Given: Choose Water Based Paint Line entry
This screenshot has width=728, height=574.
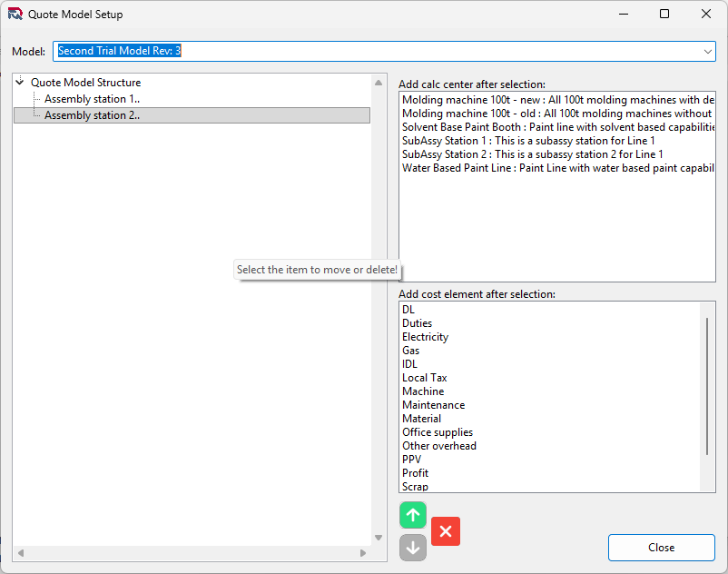Looking at the screenshot, I should (557, 168).
